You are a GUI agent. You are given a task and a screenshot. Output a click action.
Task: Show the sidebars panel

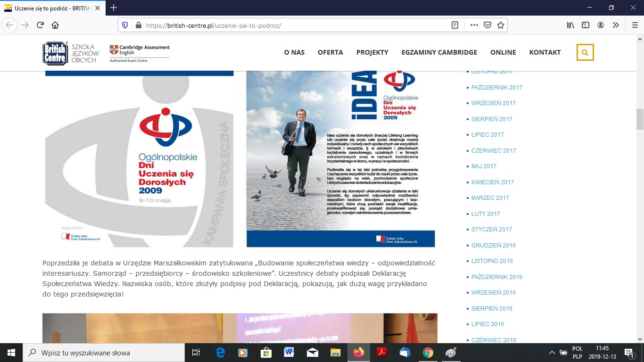586,25
